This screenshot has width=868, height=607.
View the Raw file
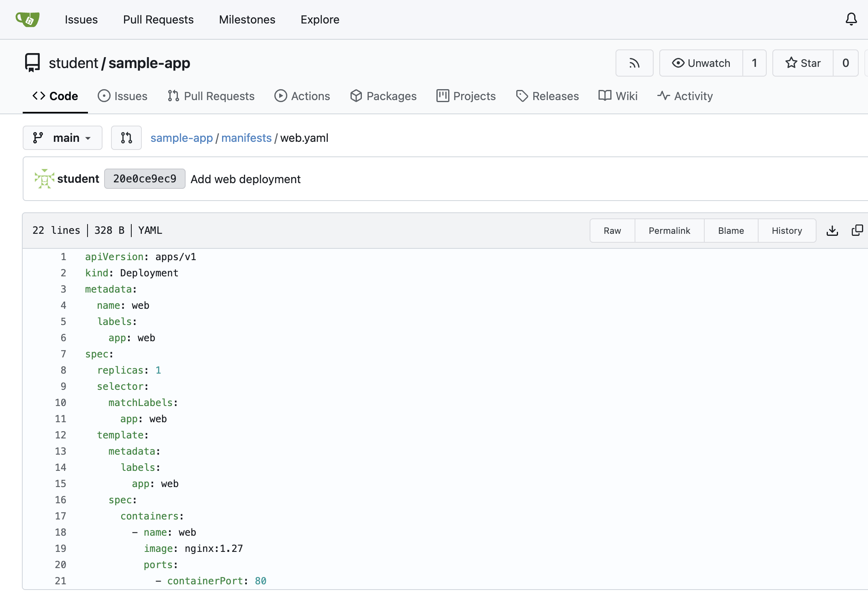pos(612,231)
